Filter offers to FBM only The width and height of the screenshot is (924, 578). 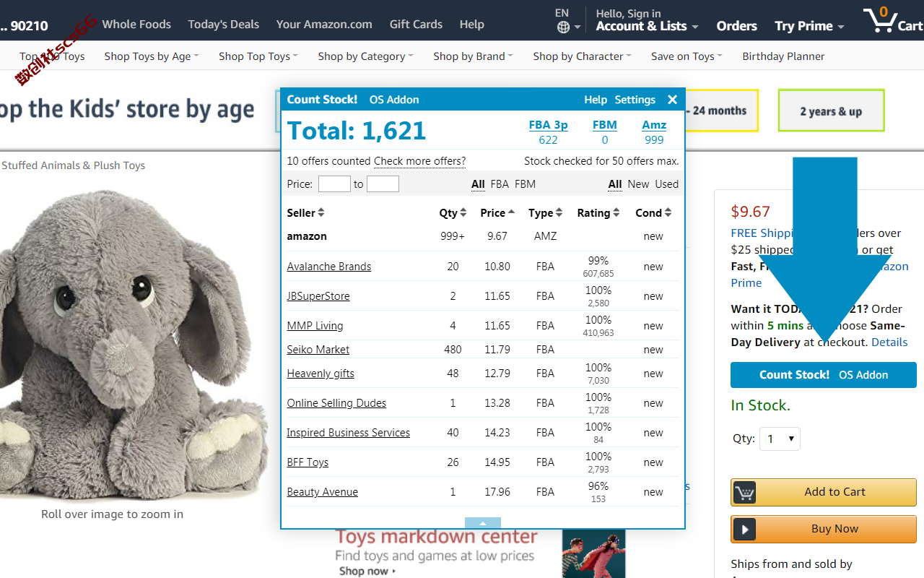[x=525, y=184]
